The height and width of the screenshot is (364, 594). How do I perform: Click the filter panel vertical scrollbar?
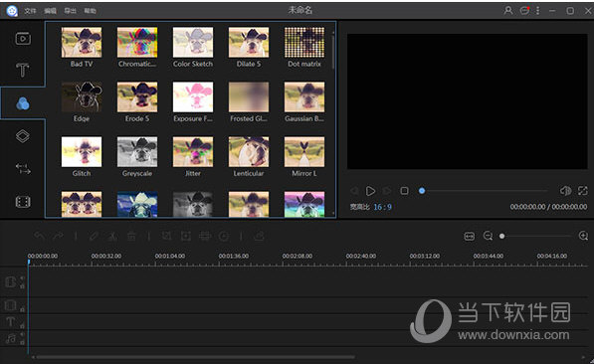pyautogui.click(x=333, y=53)
